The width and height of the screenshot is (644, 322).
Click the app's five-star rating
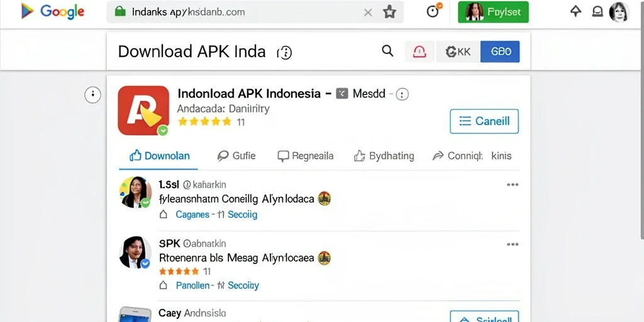tap(205, 121)
